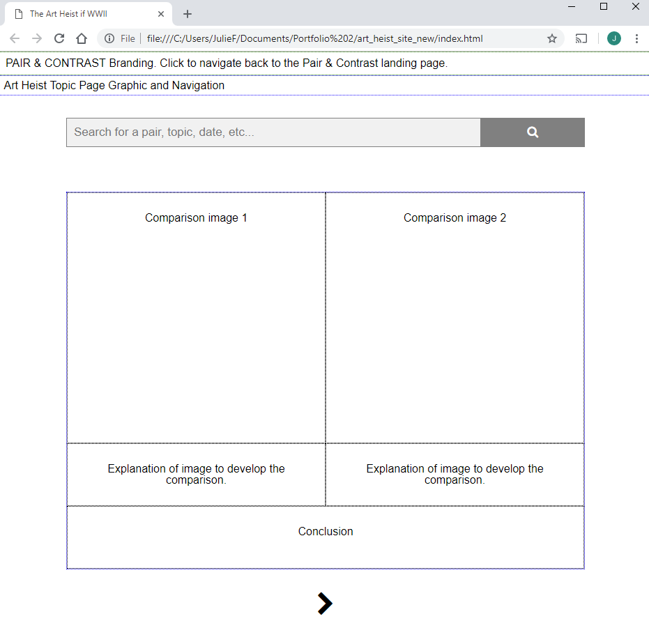Reload the page with the refresh icon
This screenshot has width=649, height=644.
tap(59, 38)
